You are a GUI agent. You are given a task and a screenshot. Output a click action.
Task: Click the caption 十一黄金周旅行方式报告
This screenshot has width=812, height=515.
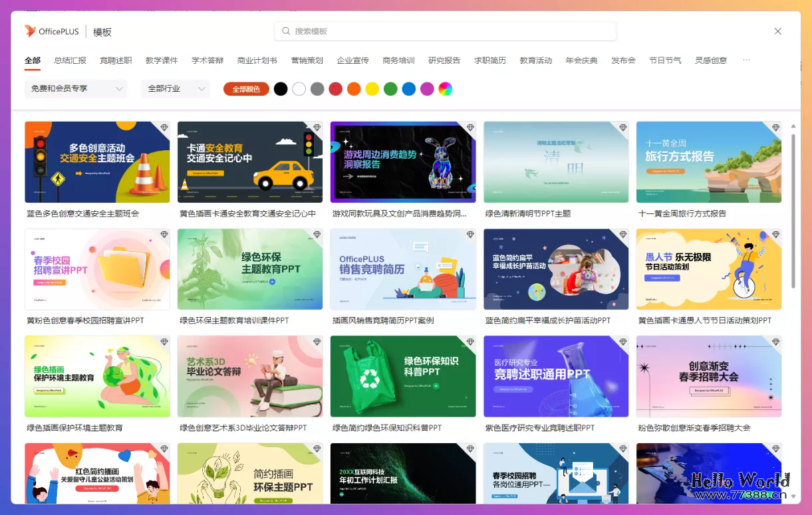[x=682, y=214]
